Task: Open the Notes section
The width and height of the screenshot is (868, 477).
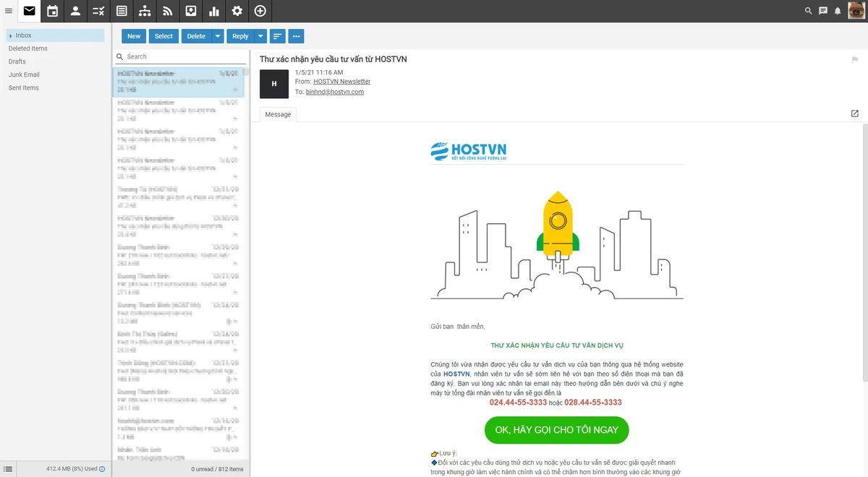Action: (122, 11)
